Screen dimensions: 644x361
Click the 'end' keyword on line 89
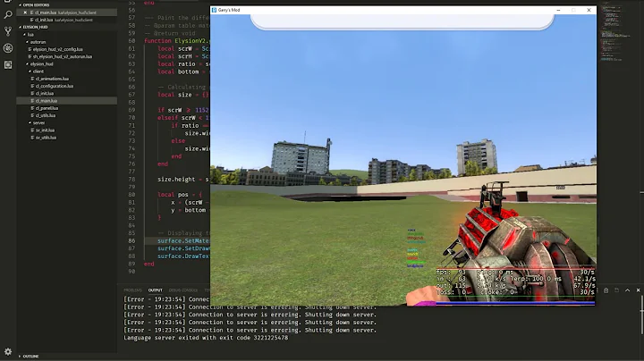(x=149, y=264)
